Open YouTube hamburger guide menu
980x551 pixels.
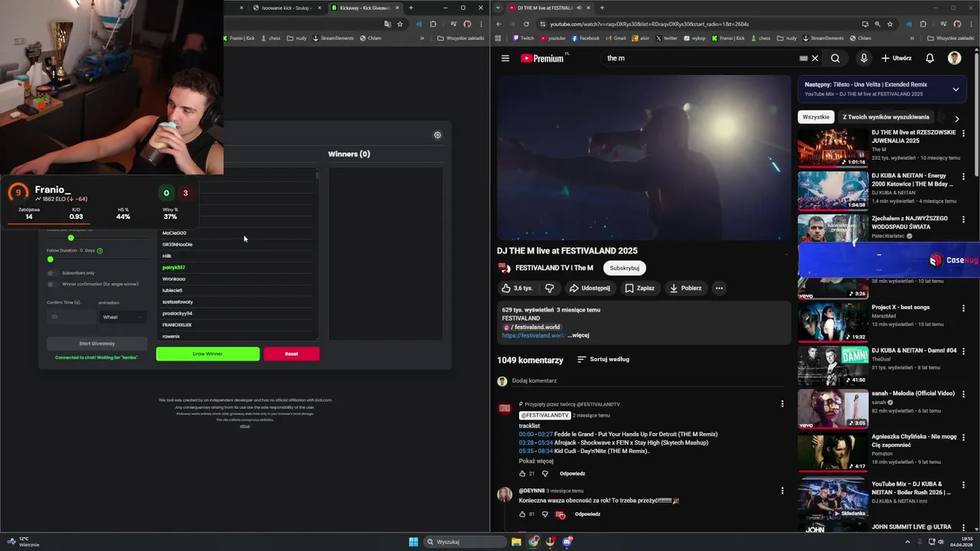[505, 58]
